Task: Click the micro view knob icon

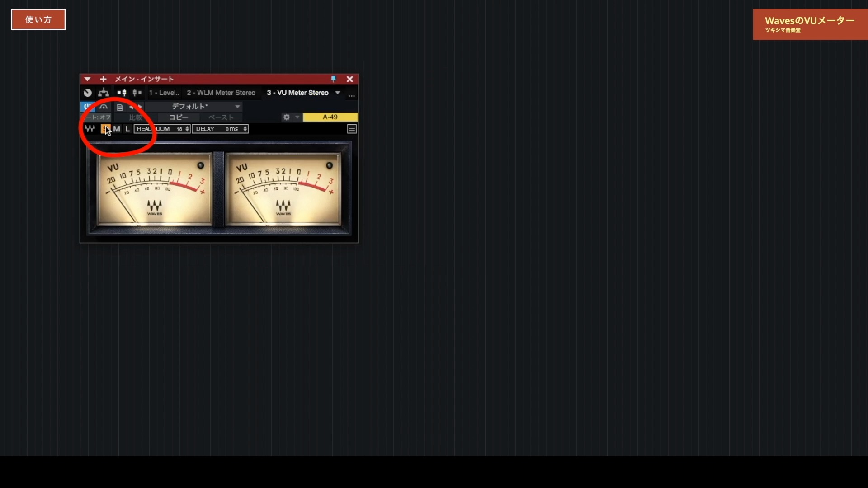Action: coord(88,93)
